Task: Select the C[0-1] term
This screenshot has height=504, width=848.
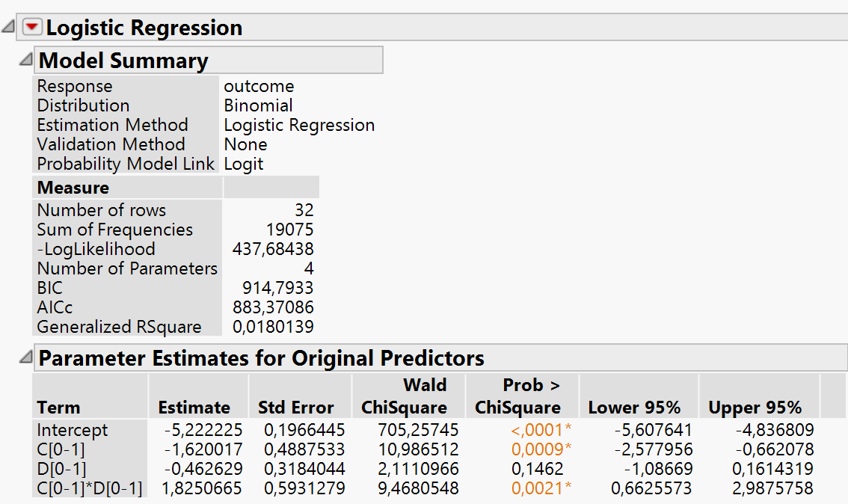Action: pos(61,449)
